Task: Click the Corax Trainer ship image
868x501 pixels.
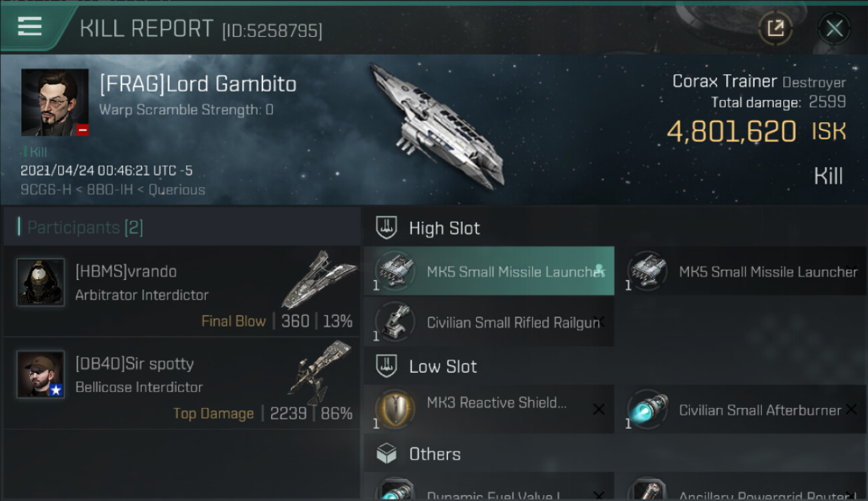Action: [437, 127]
